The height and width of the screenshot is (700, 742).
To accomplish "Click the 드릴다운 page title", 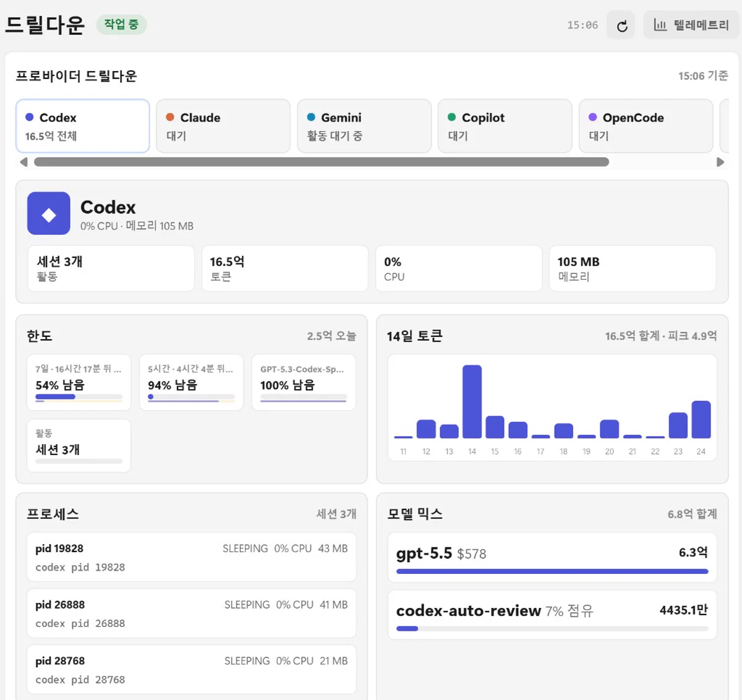I will 45,25.
